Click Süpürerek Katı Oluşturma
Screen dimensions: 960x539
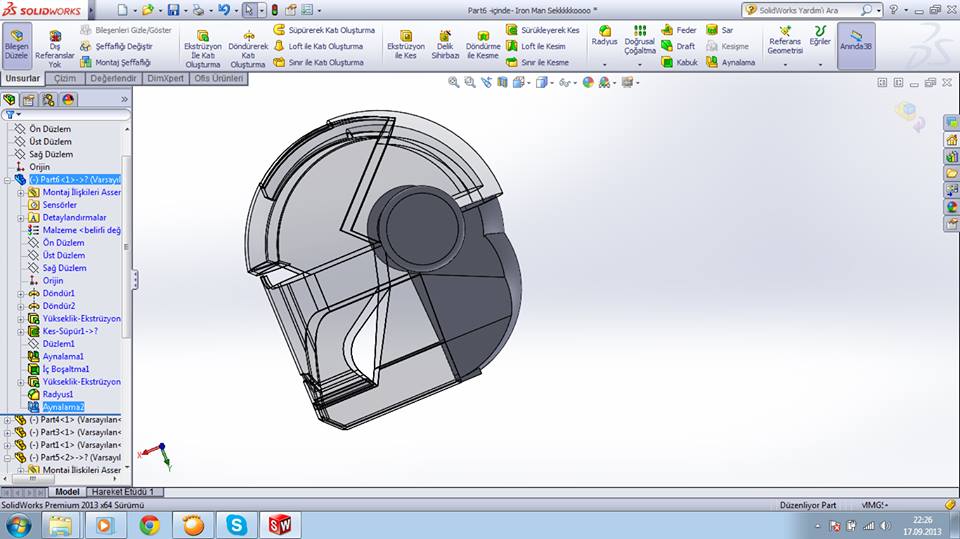click(x=324, y=30)
